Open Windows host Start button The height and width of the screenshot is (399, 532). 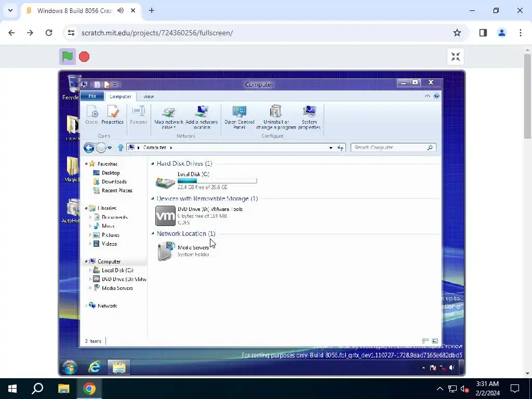(x=12, y=389)
